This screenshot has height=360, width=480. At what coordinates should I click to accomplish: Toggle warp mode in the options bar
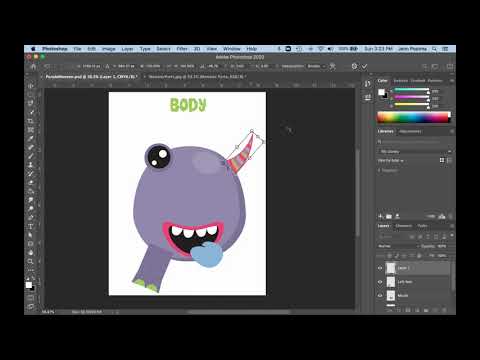click(332, 66)
